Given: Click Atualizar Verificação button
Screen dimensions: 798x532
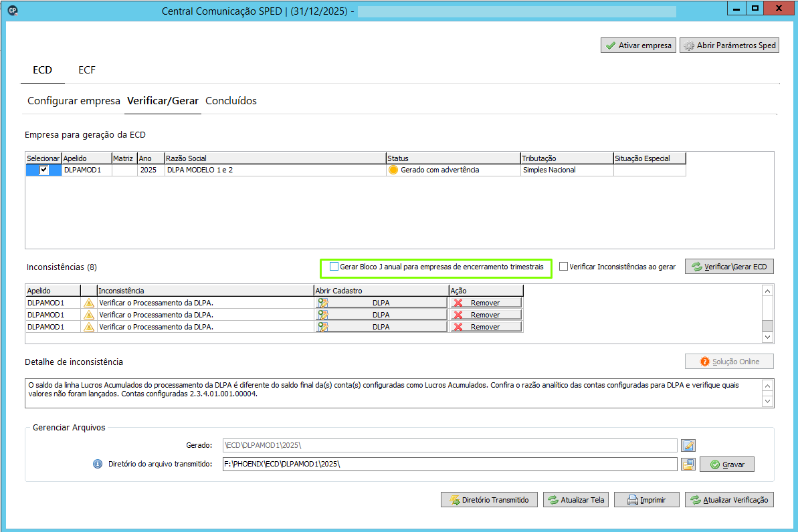Looking at the screenshot, I should (729, 500).
